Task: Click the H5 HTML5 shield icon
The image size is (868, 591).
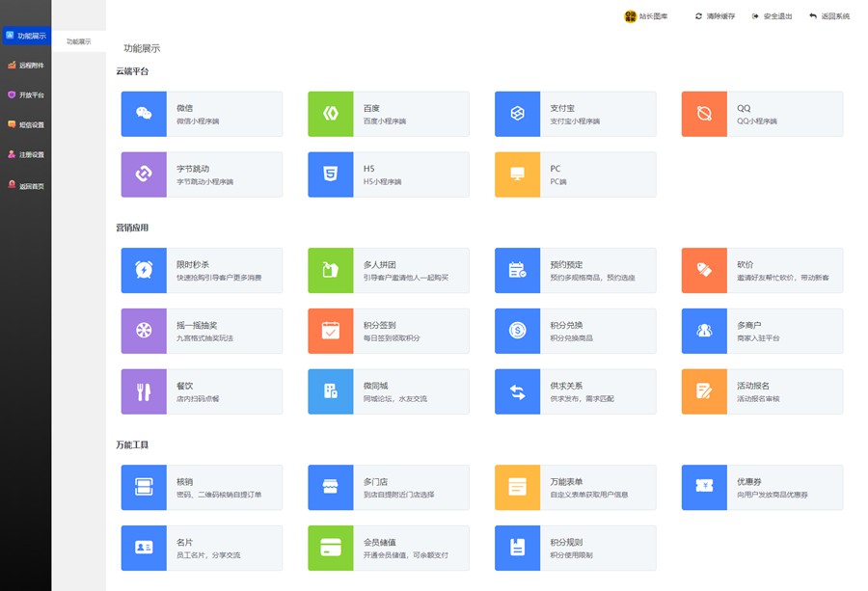Action: tap(331, 175)
